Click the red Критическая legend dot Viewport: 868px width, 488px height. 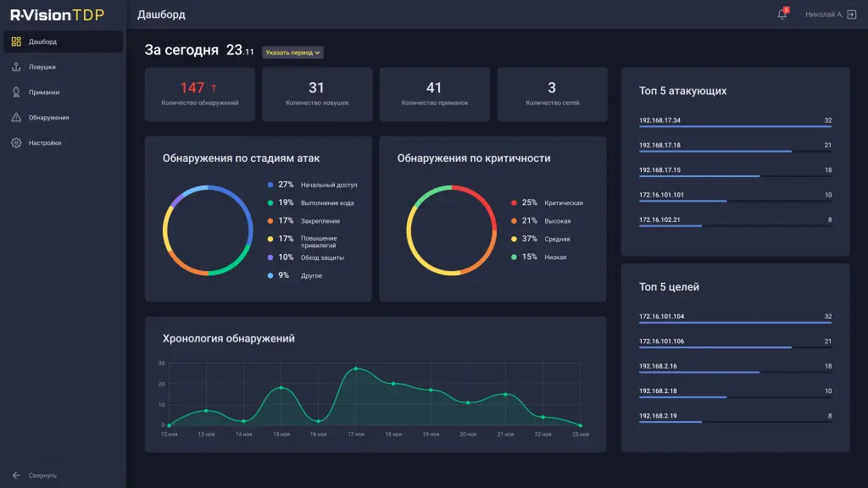[514, 203]
